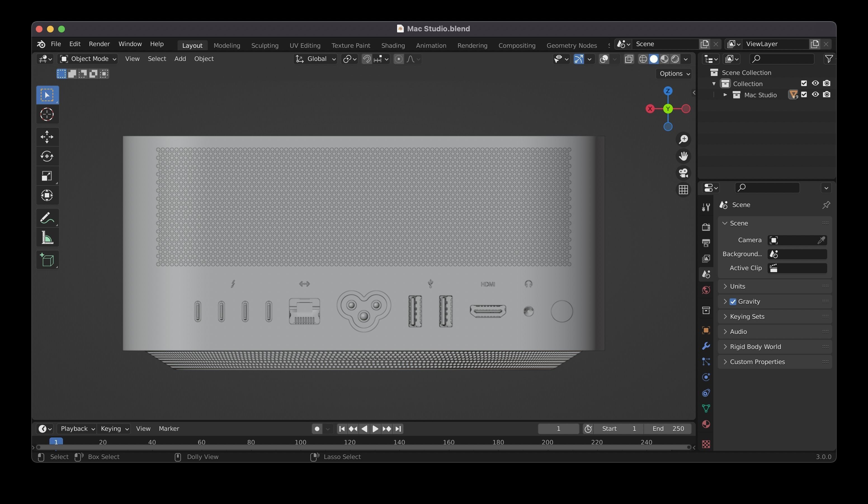Click the zoom view magnifier icon
This screenshot has width=868, height=504.
click(683, 139)
